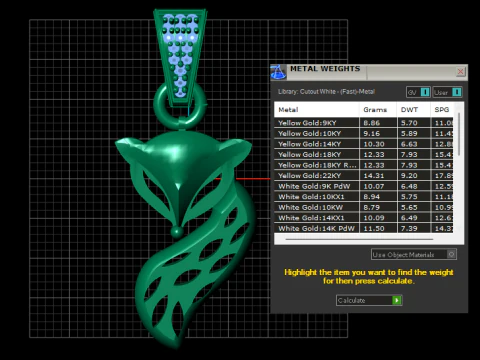Click the 10.09 grams value
Viewport: 480px width, 360px height.
(374, 218)
